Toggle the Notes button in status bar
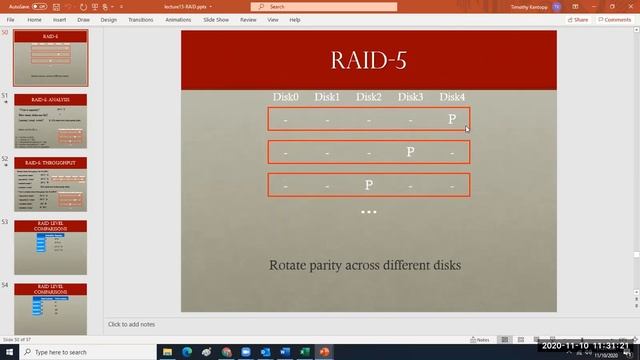The width and height of the screenshot is (640, 360). [480, 340]
